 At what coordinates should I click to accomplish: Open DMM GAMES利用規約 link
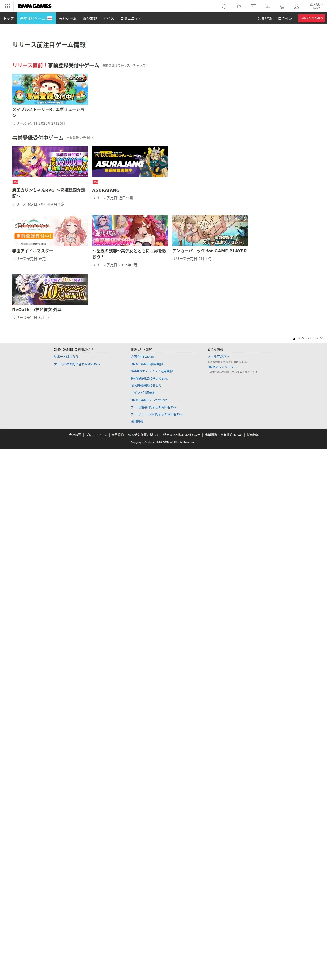point(146,364)
